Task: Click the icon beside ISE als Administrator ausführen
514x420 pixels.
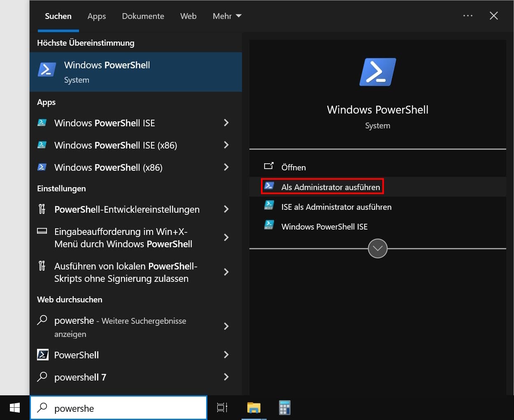Action: click(269, 206)
